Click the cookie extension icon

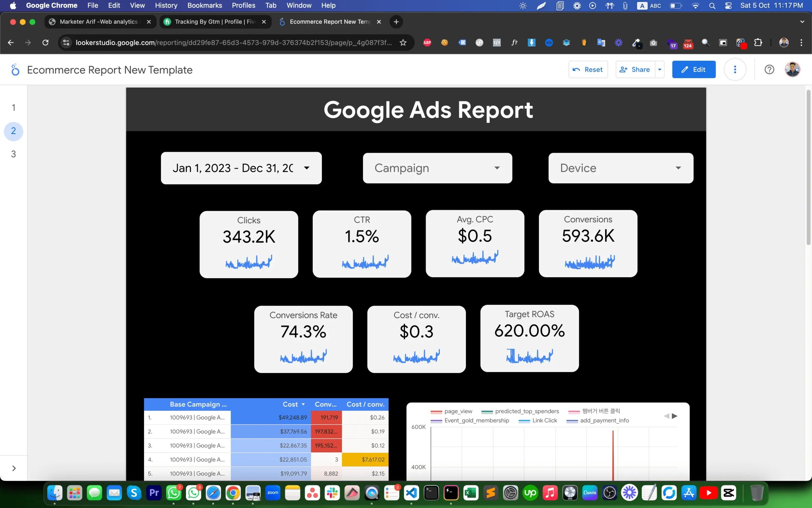coord(445,42)
